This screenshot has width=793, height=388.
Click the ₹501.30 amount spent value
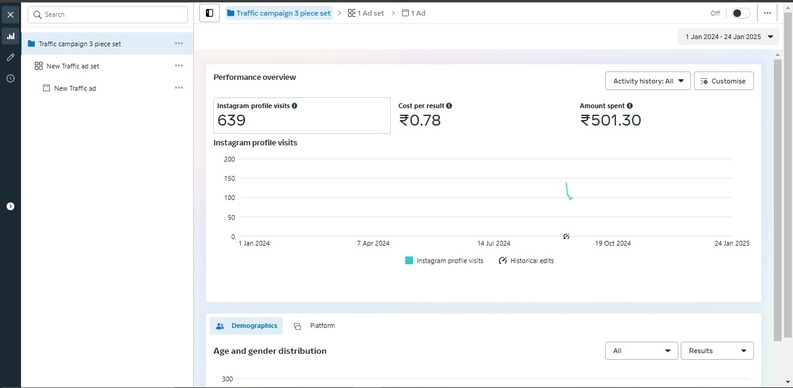610,120
